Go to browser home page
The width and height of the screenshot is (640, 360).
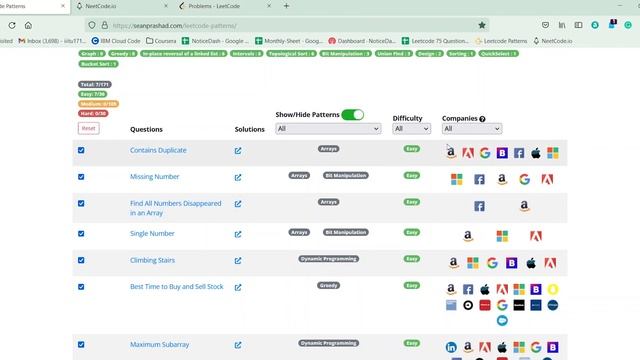coord(28,25)
